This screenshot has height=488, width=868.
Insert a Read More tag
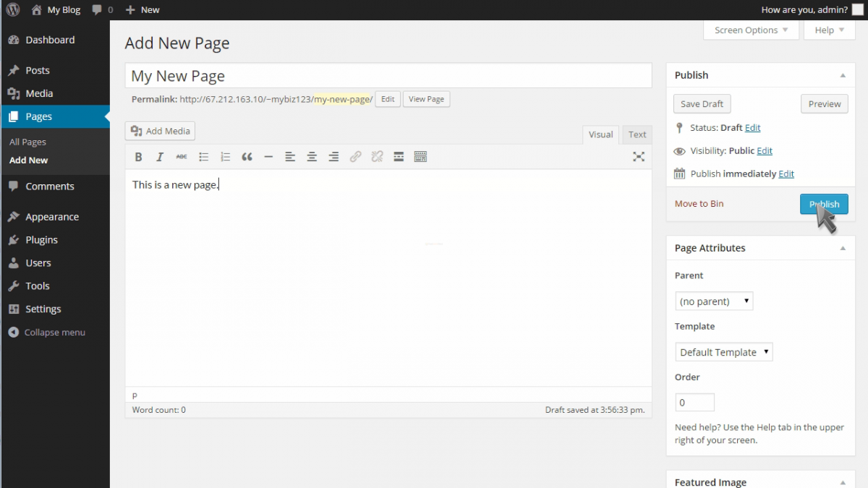[x=399, y=156]
